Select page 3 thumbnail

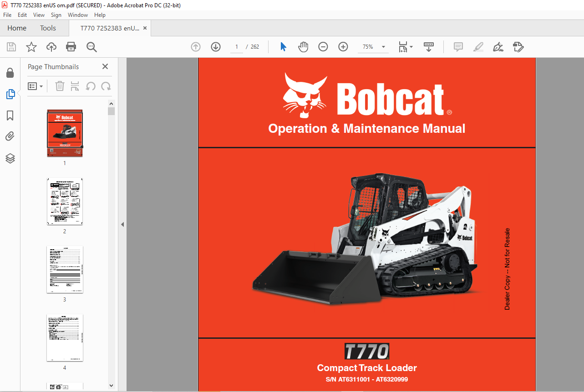pos(65,270)
